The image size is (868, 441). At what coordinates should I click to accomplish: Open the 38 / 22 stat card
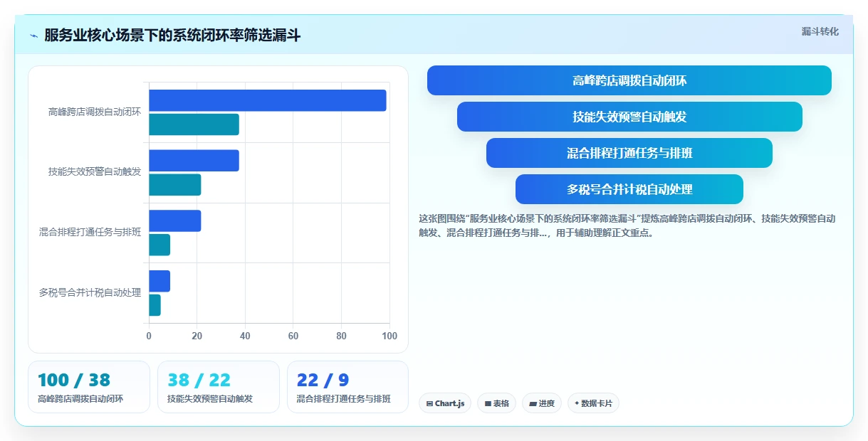click(219, 387)
